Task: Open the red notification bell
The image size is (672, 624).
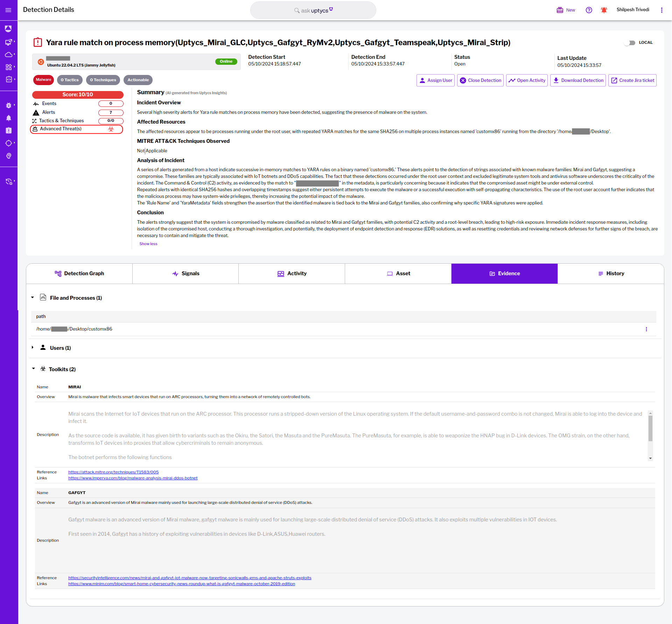Action: 604,10
